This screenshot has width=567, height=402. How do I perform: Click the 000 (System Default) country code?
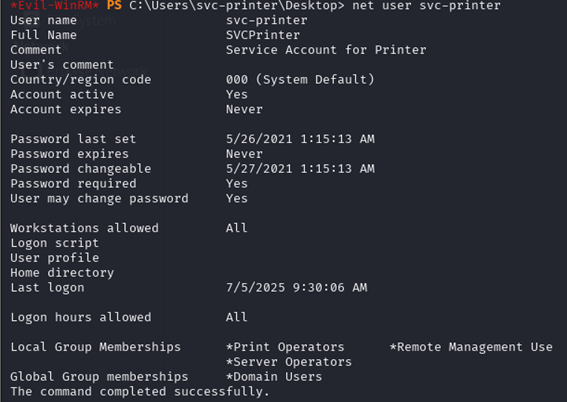pyautogui.click(x=300, y=80)
